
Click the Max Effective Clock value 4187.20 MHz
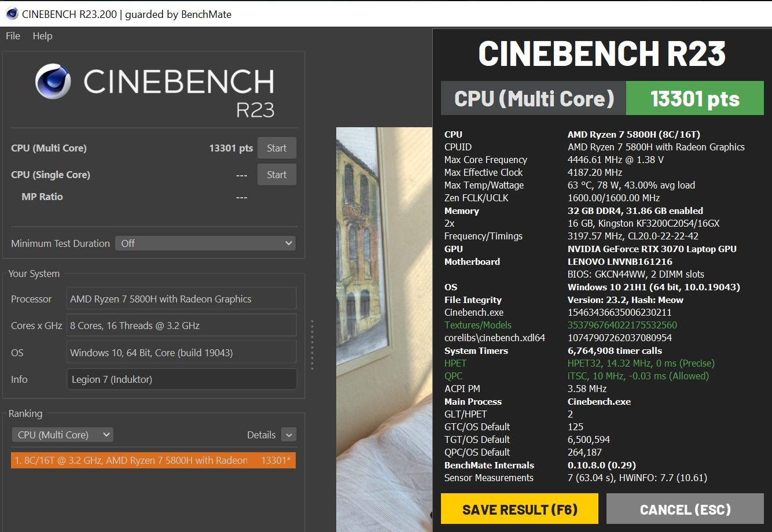click(x=595, y=172)
